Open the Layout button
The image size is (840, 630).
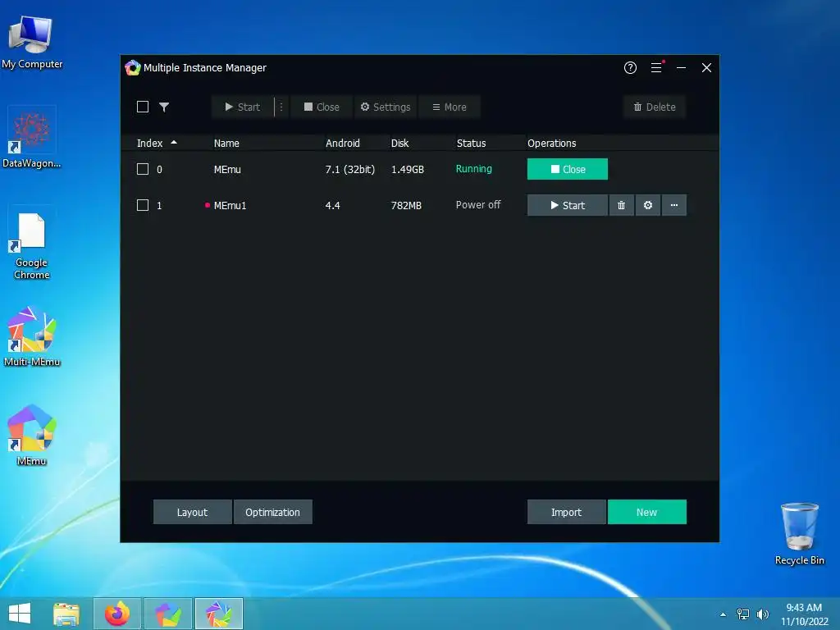[192, 512]
